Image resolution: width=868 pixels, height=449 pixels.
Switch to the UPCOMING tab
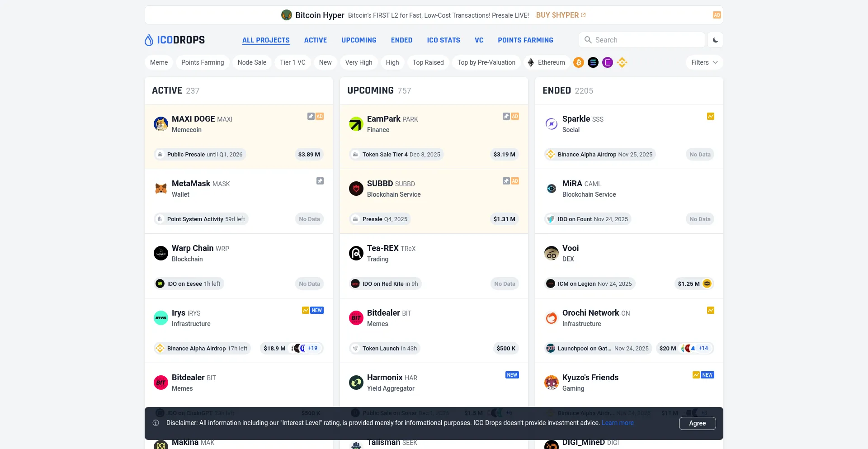tap(359, 40)
